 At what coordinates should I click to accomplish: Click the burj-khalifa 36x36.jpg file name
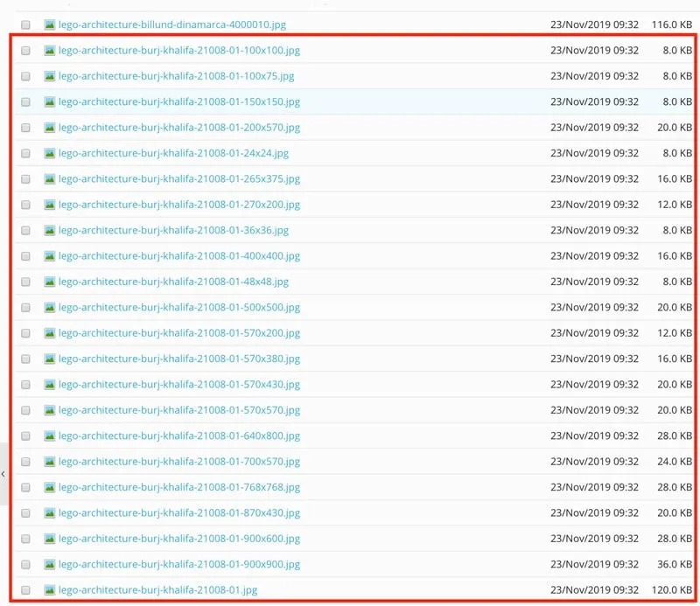[173, 231]
